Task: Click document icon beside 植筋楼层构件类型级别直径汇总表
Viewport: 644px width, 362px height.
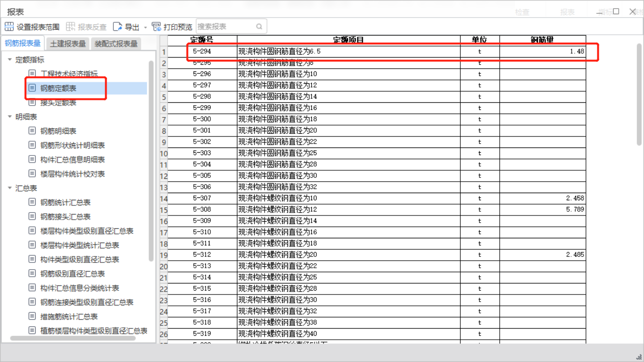Action: pyautogui.click(x=32, y=330)
